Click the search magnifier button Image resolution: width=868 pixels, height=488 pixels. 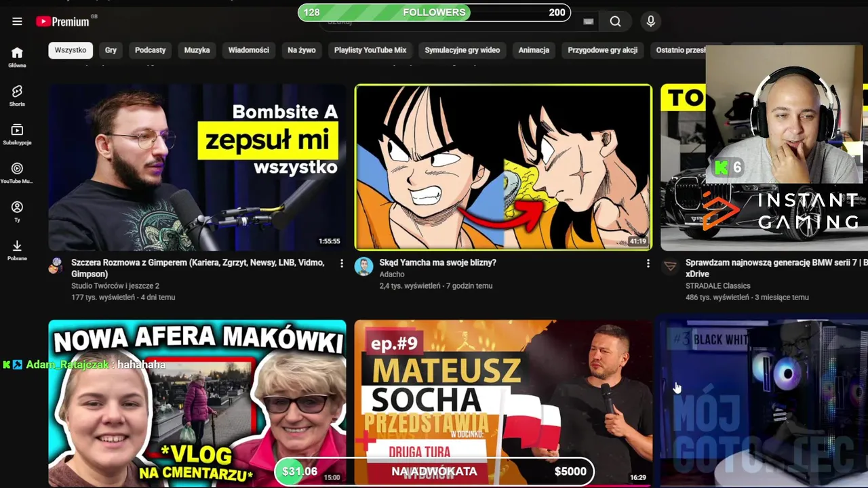pyautogui.click(x=615, y=22)
